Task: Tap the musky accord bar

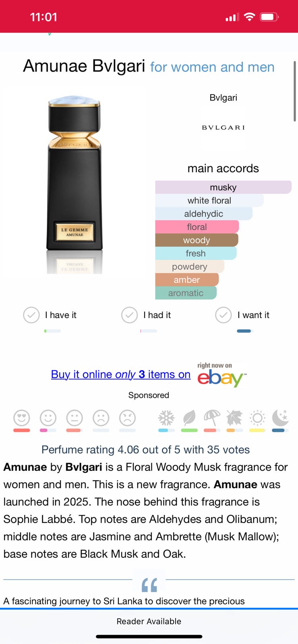Action: [x=223, y=187]
